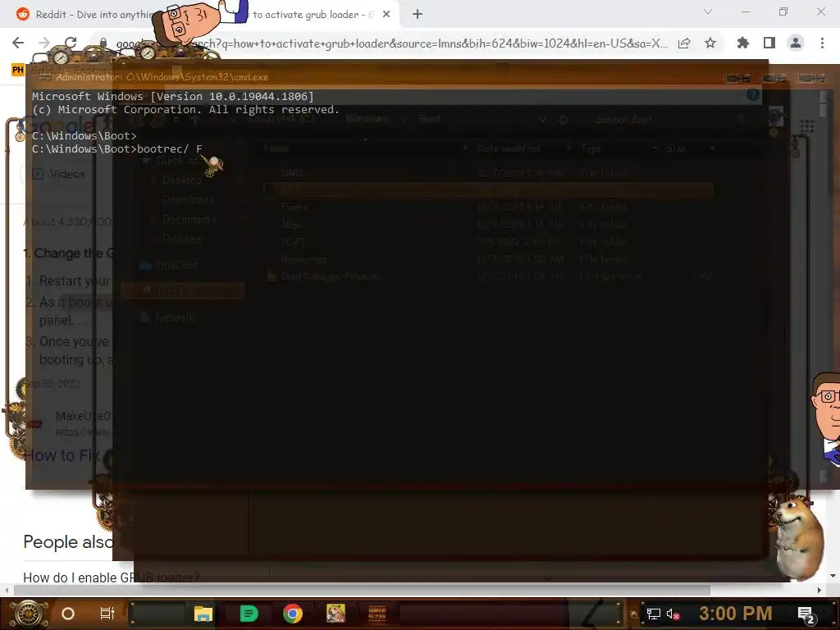This screenshot has height=630, width=840.
Task: Expand 'How do I enable GRUB loader?' question
Action: click(x=112, y=577)
